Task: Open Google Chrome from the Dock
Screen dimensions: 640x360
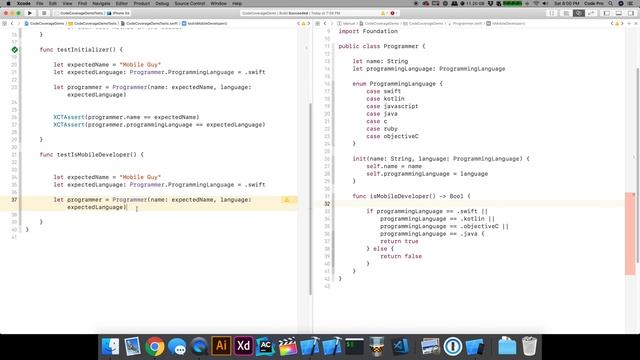Action: (155, 347)
